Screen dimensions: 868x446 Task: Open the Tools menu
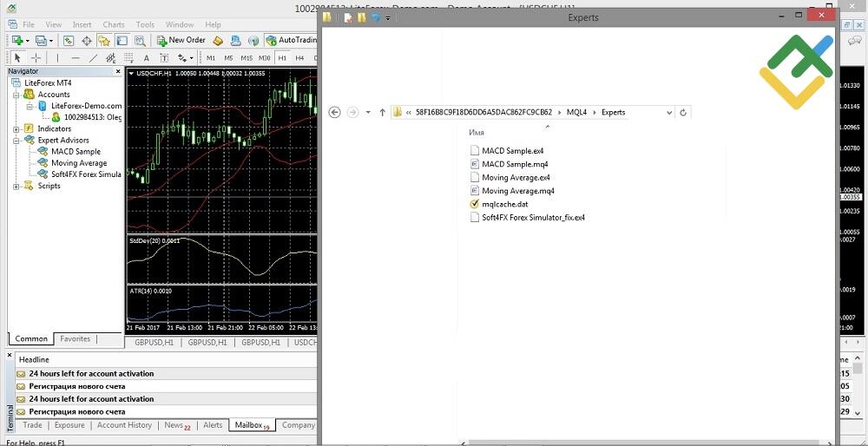pos(145,25)
